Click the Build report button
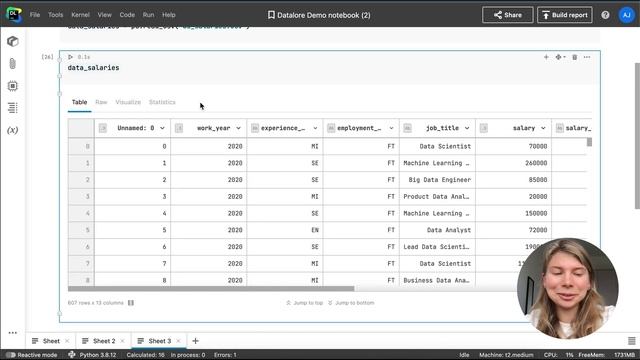 click(564, 15)
